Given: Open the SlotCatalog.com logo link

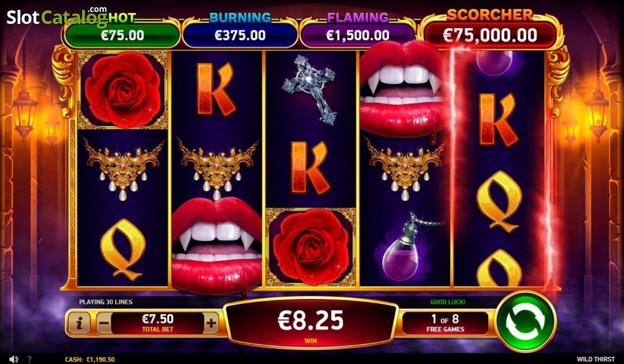Looking at the screenshot, I should pos(57,17).
